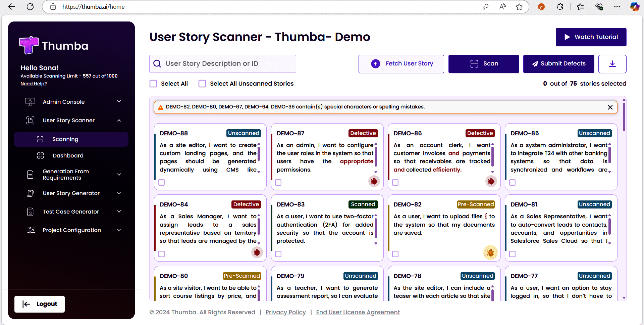
Task: Select the Scanning icon in sidebar
Action: 40,139
